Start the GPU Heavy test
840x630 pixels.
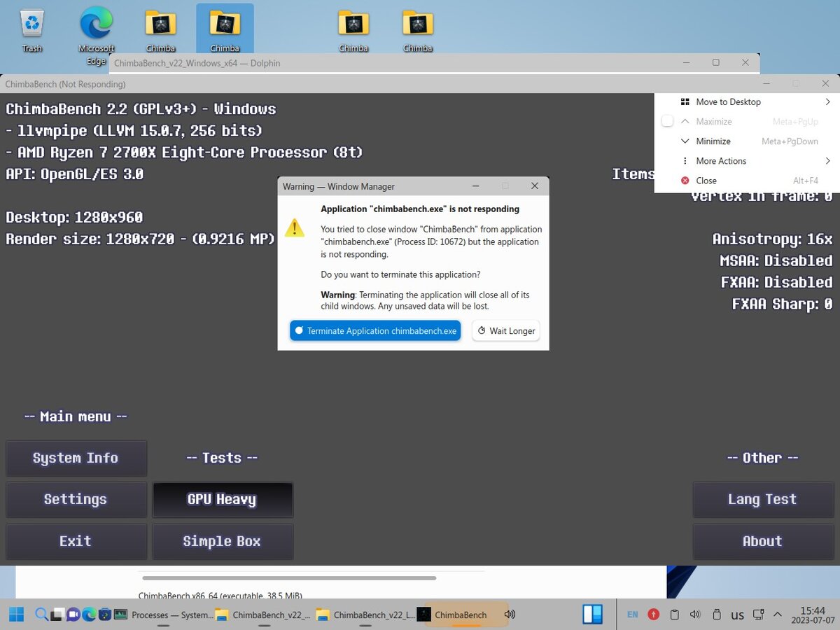222,499
